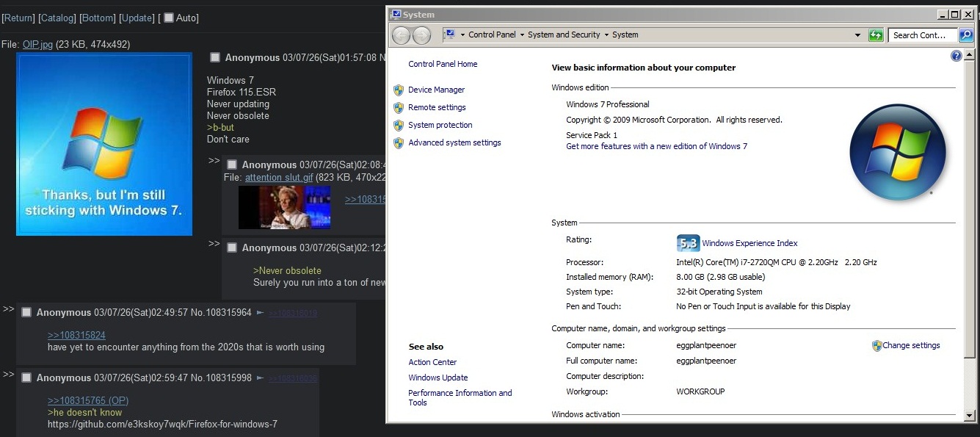980x437 pixels.
Task: Click the Catalog link in the thread
Action: point(57,18)
